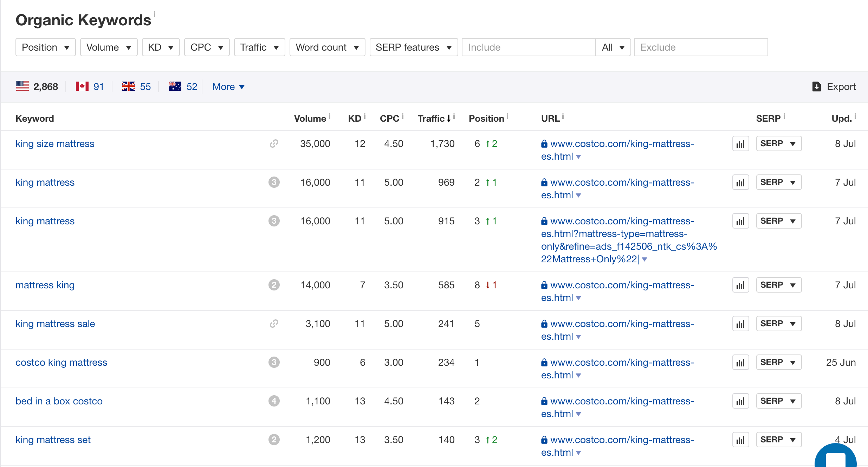The image size is (868, 467).
Task: Click SERP features badge 2 for mattress king
Action: click(x=274, y=285)
